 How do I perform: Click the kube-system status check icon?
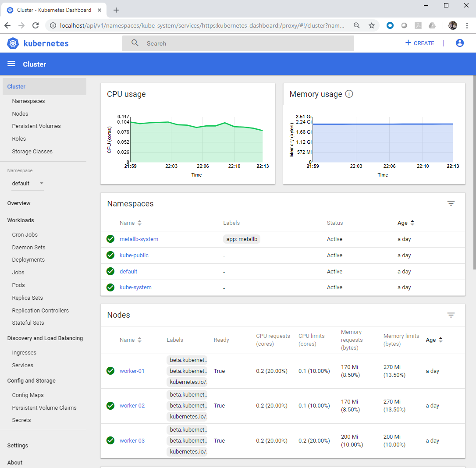(x=110, y=287)
